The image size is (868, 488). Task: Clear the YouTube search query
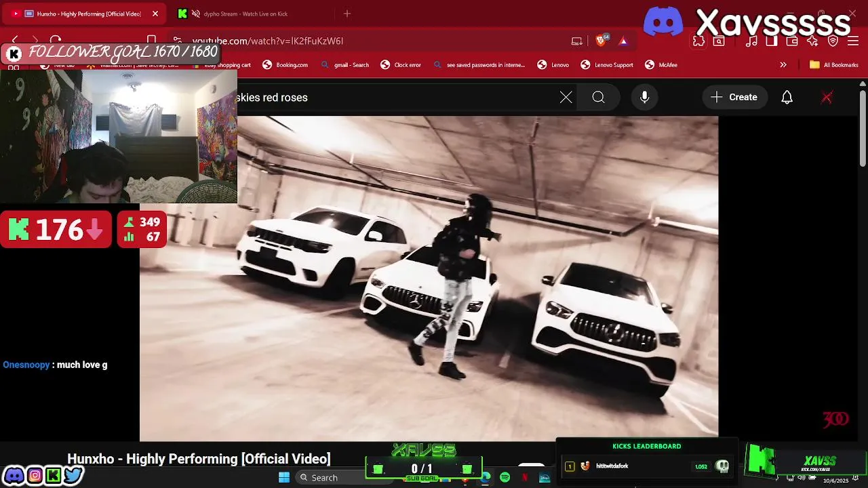tap(566, 98)
